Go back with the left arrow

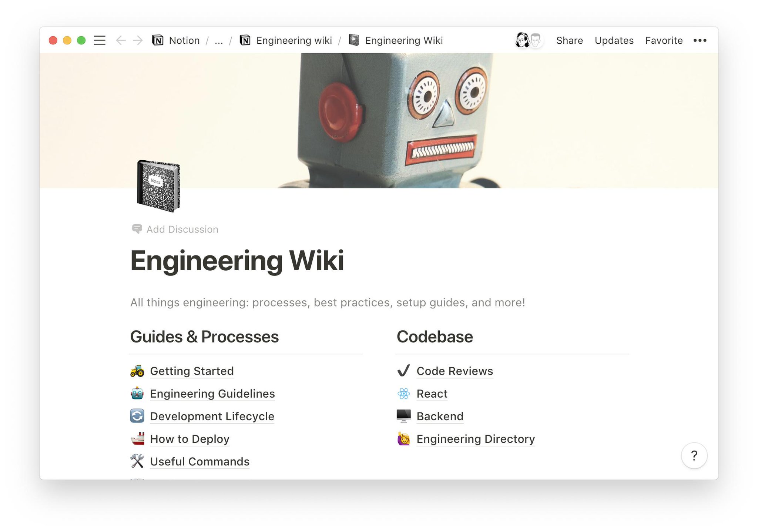tap(121, 40)
